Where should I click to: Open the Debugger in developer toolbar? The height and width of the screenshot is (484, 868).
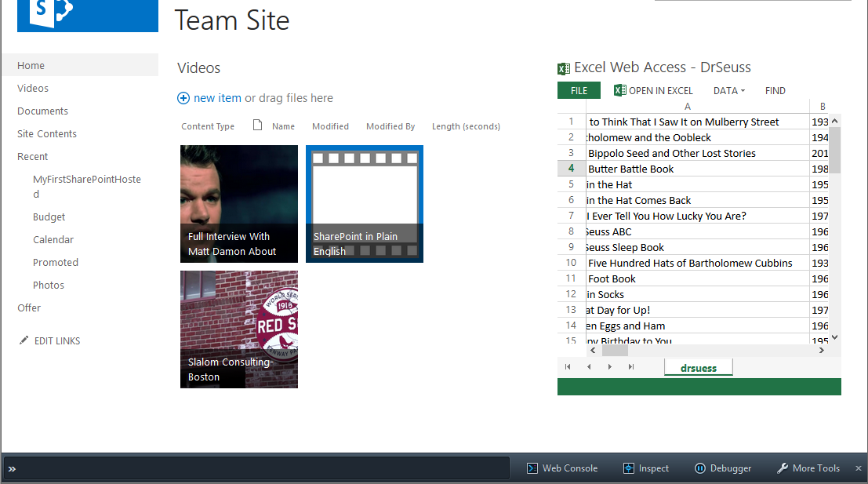point(722,468)
